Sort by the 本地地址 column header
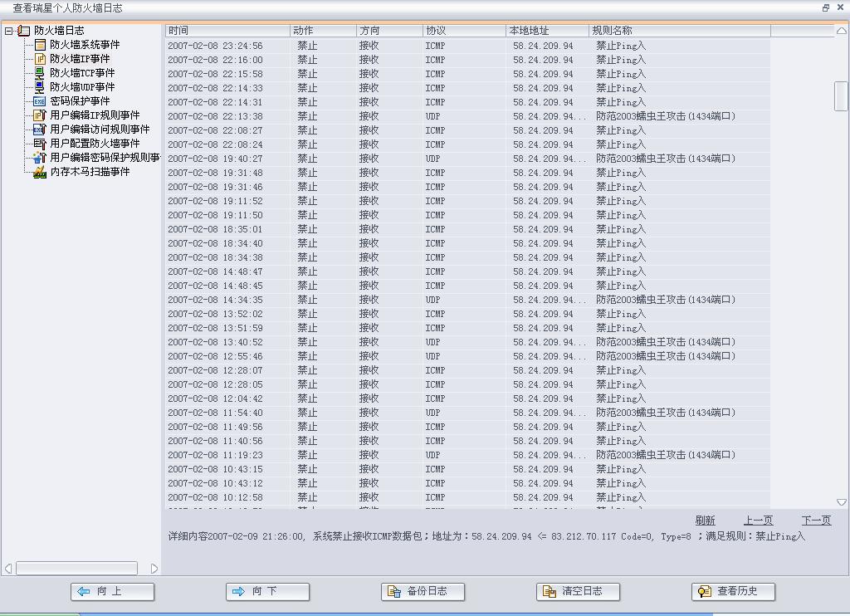850x616 pixels. [x=548, y=31]
